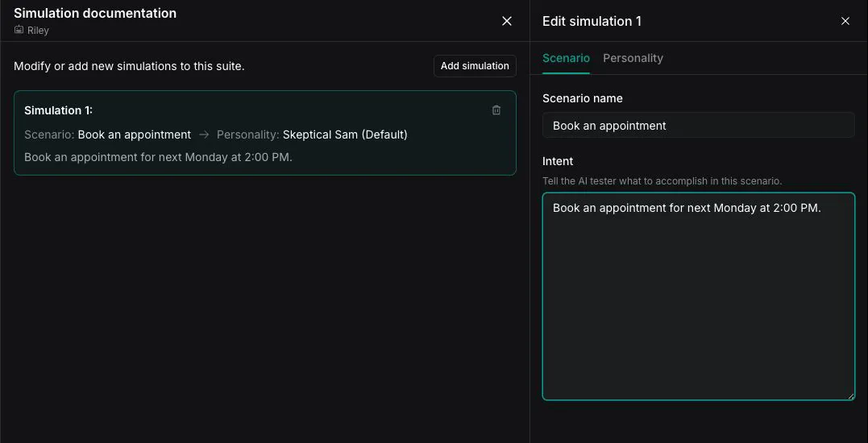
Task: Select the Scenario tab
Action: 566,58
